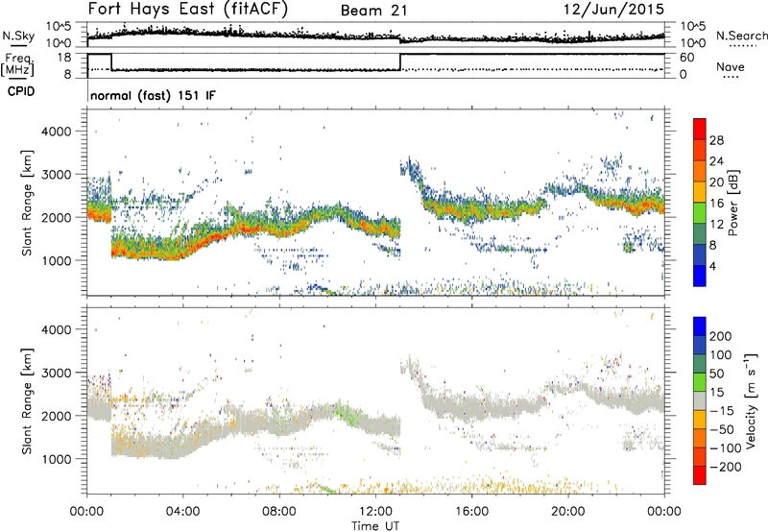The image size is (768, 532).
Task: Click the red bottom of velocity colorbar
Action: [x=700, y=475]
